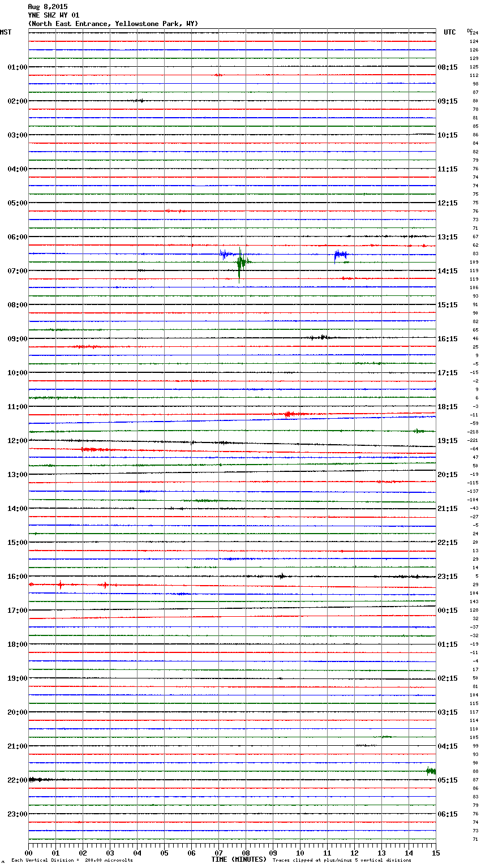Screen dimensions: 481x868
Task: Click the '10:00' MST time label
Action: 17,373
